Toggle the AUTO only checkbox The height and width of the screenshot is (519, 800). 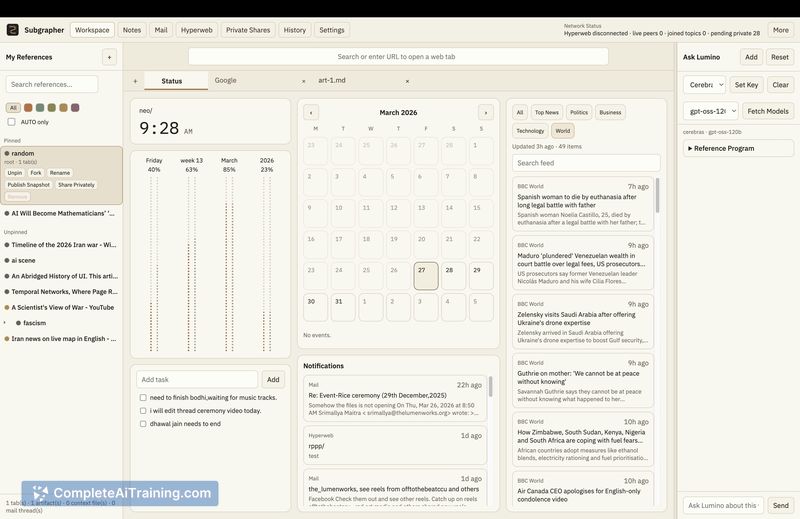pyautogui.click(x=11, y=122)
